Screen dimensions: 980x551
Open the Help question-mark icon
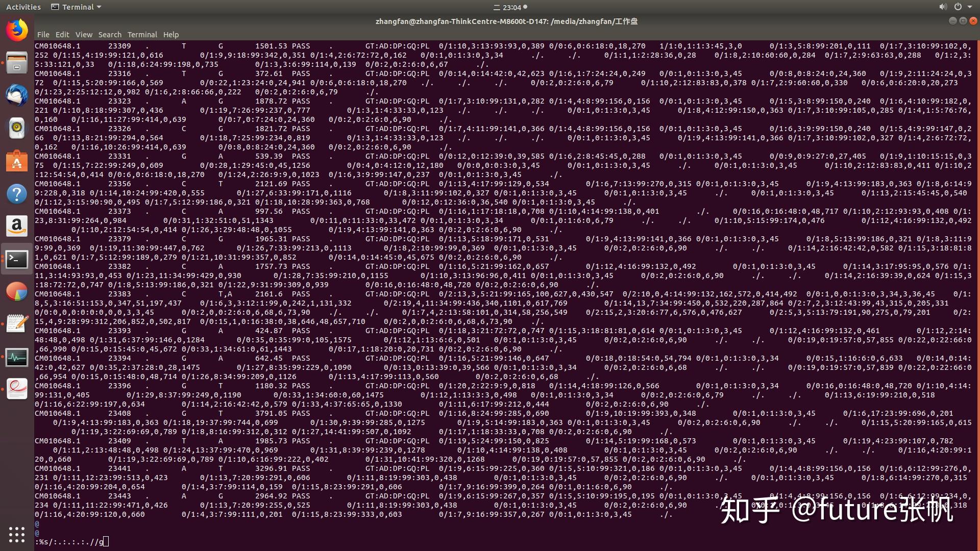point(16,194)
